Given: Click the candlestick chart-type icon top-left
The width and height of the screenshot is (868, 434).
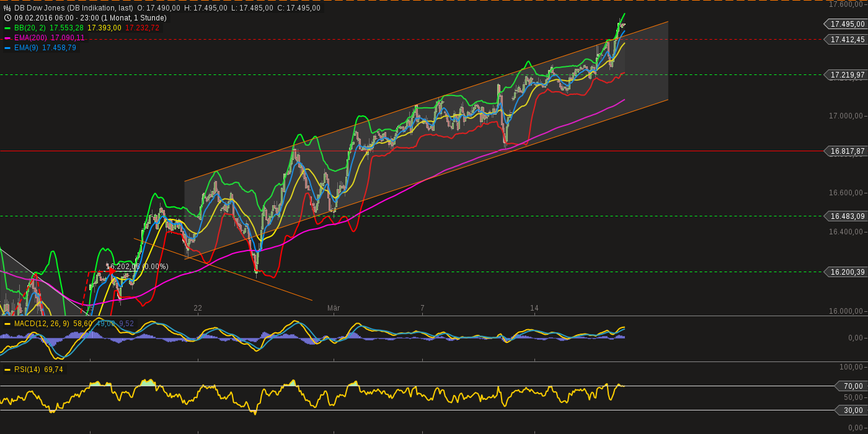Looking at the screenshot, I should coord(7,7).
